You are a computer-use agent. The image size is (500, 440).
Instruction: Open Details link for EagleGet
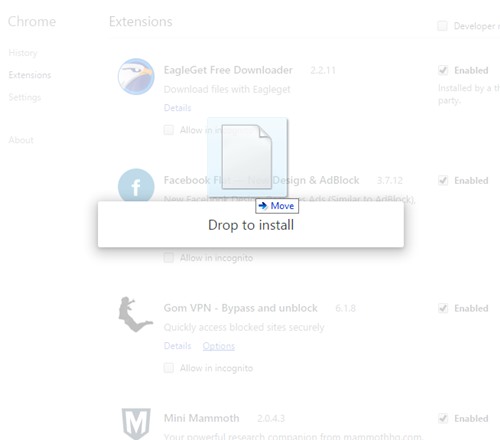click(177, 108)
